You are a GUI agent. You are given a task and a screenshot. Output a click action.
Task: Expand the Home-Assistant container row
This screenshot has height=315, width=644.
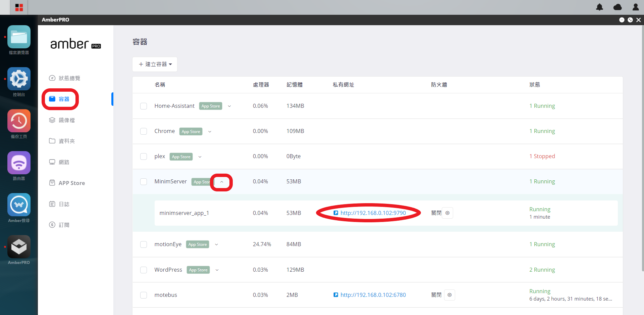pos(229,106)
